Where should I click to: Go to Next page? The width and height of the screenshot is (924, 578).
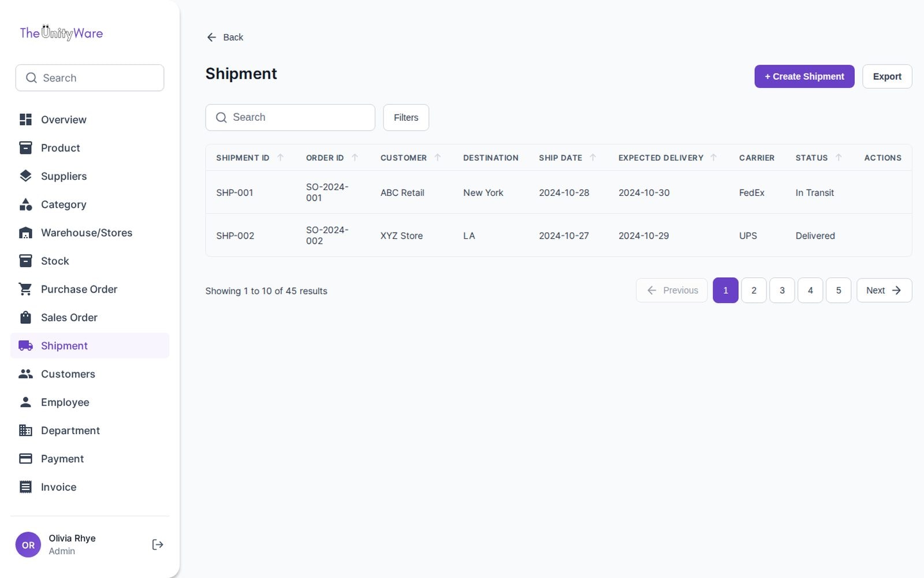pos(884,290)
